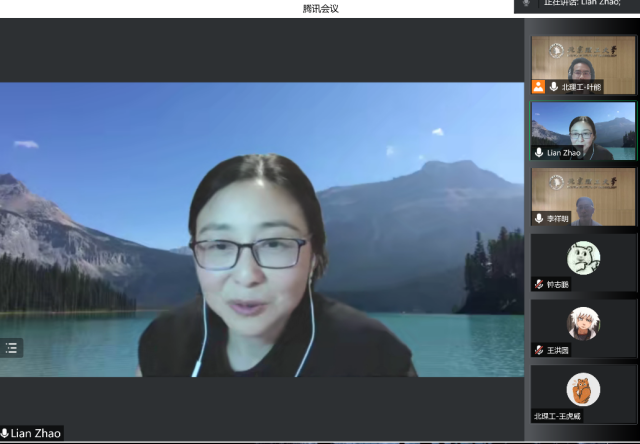Image resolution: width=640 pixels, height=444 pixels.
Task: Click the mic icon on Lian Zhao thumbnail
Action: (x=539, y=153)
